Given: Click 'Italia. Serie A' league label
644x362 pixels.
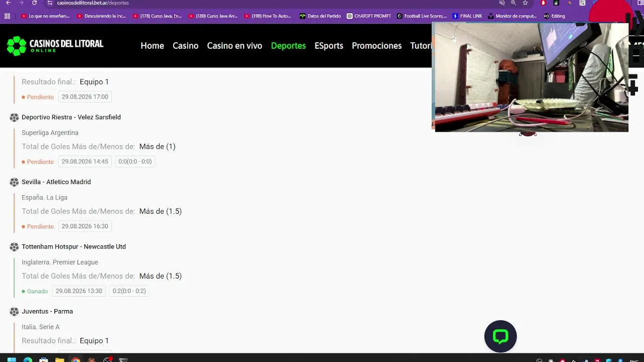Looking at the screenshot, I should click(41, 327).
